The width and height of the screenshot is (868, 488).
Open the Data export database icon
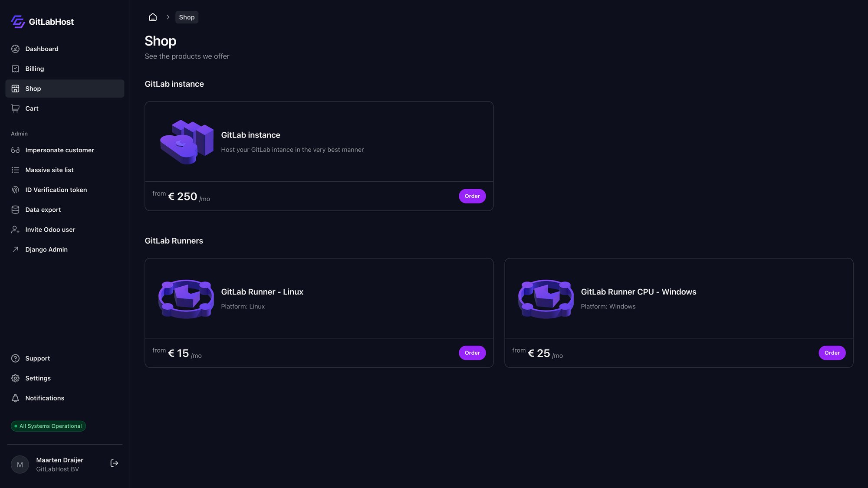pos(15,210)
